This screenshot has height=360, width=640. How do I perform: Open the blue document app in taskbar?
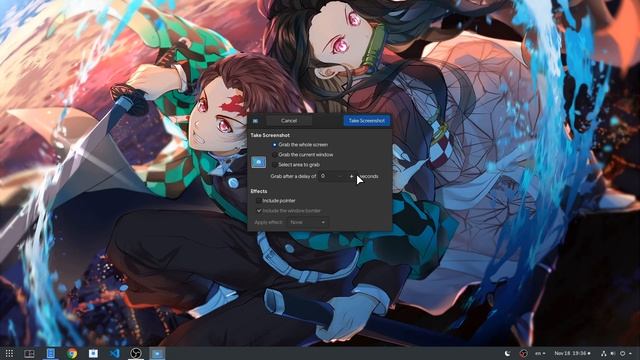51,353
